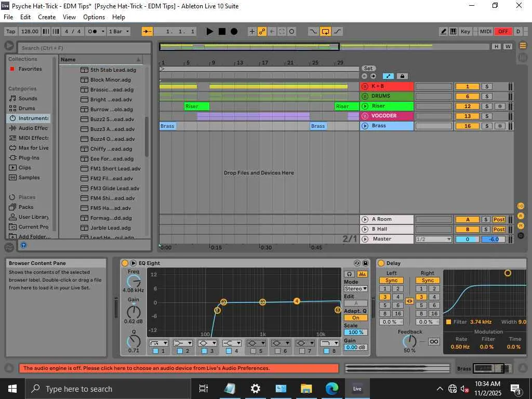Select Sounds category in browser

tap(28, 98)
